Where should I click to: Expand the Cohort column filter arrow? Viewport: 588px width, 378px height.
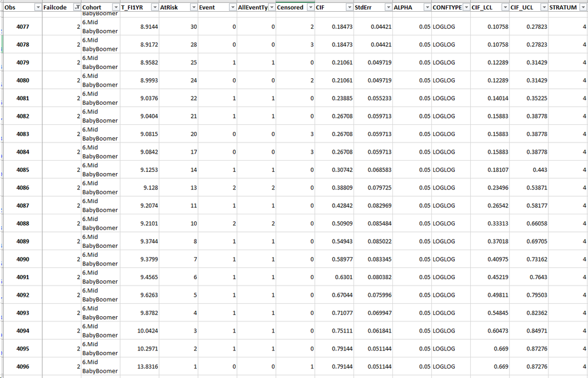pos(116,7)
